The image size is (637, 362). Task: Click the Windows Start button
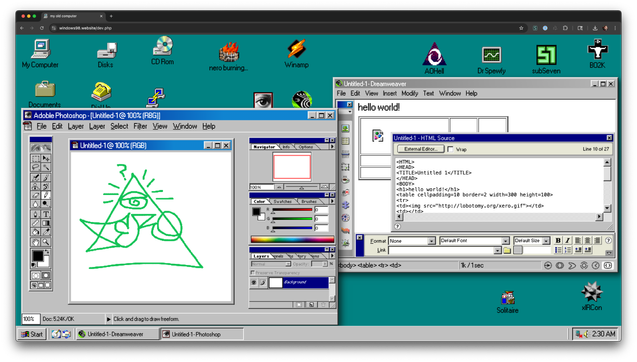click(32, 334)
